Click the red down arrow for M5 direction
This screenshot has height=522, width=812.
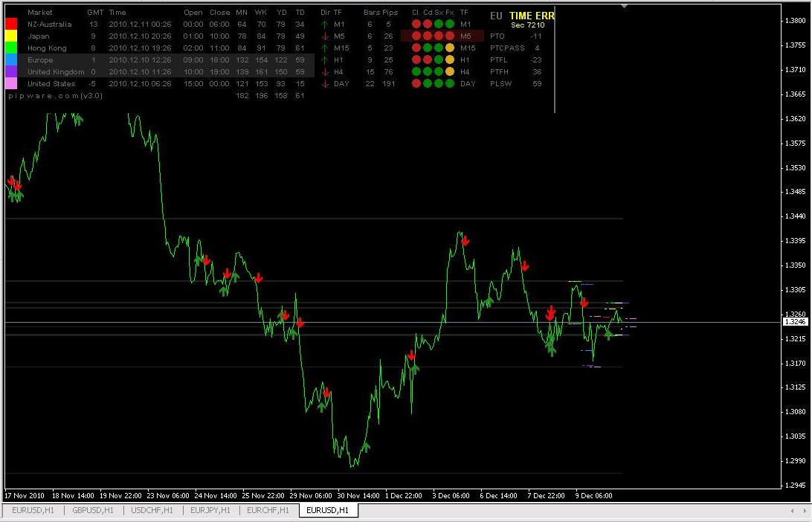click(x=325, y=36)
